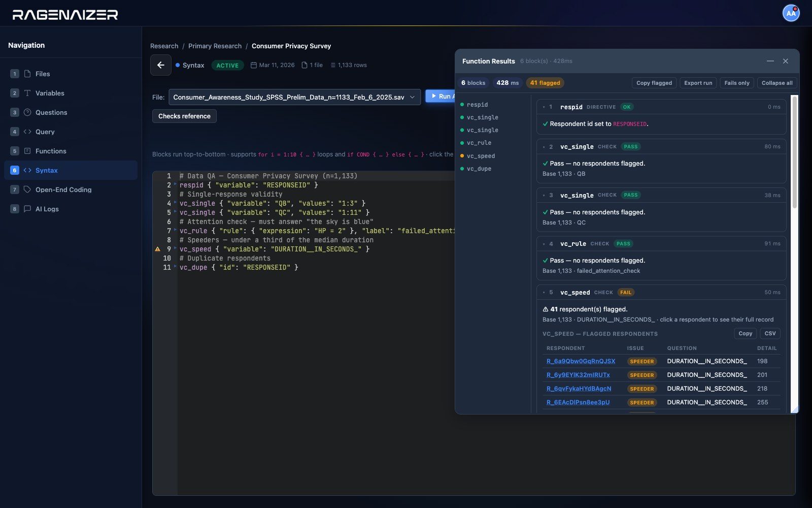812x508 pixels.
Task: Click the Open-End Coding tag icon
Action: pyautogui.click(x=27, y=189)
